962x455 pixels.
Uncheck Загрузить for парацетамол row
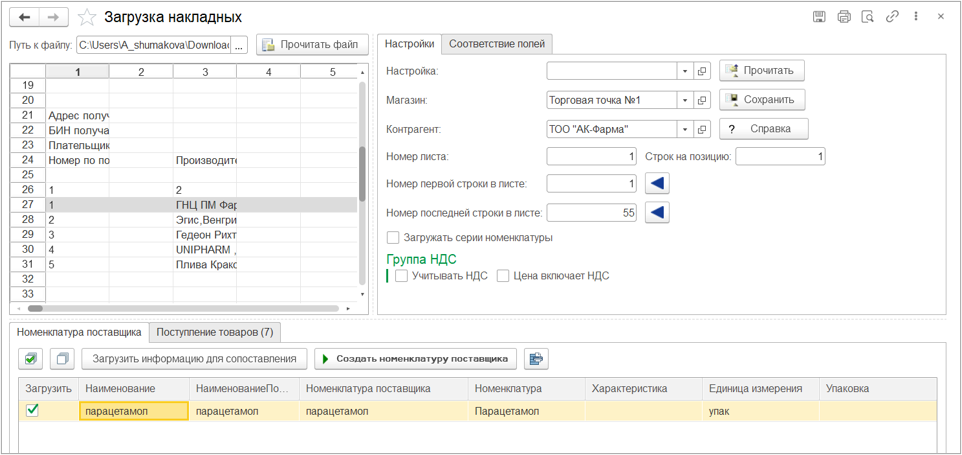click(33, 411)
